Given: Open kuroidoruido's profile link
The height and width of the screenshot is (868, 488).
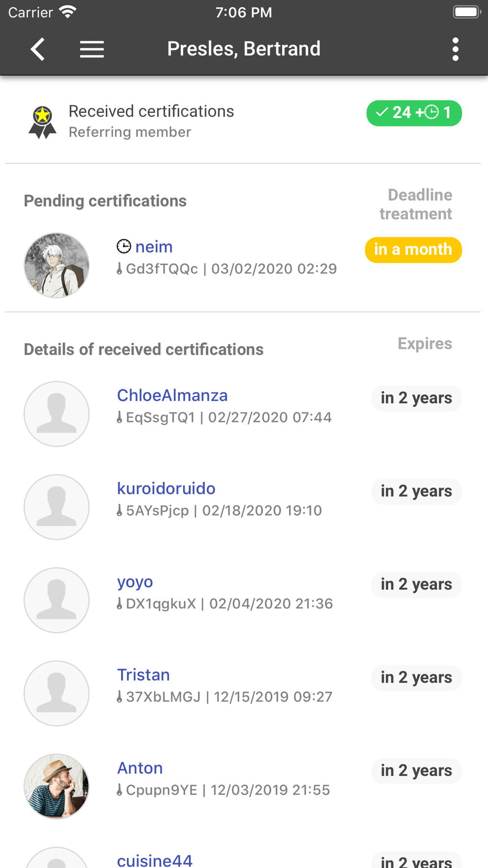Looking at the screenshot, I should point(166,489).
